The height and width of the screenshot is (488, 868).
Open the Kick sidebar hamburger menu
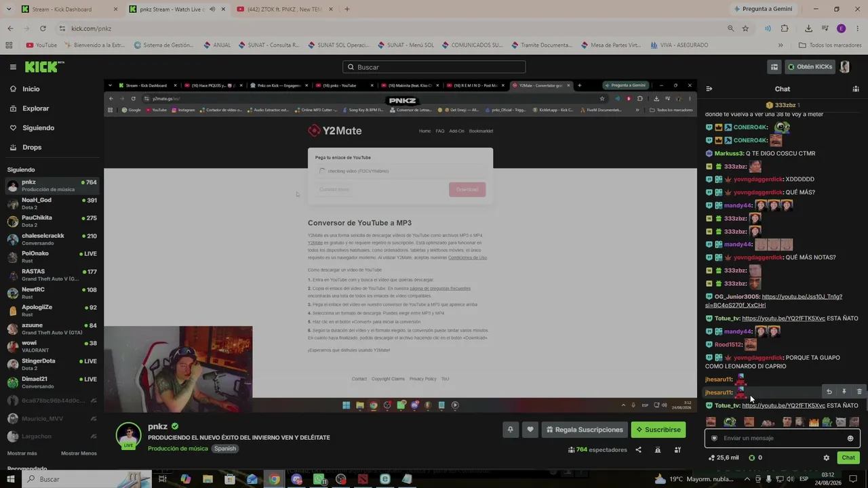point(13,67)
